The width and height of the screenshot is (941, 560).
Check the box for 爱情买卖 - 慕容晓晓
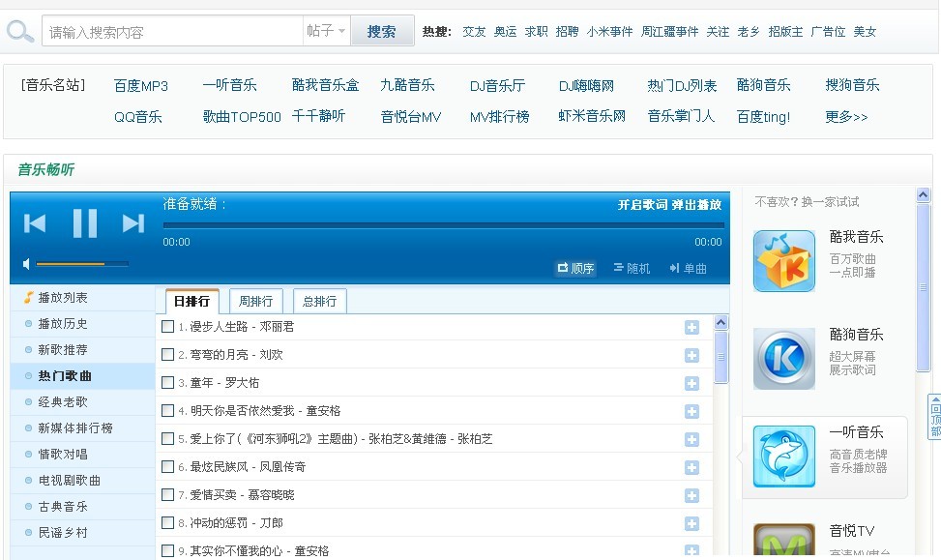point(168,494)
